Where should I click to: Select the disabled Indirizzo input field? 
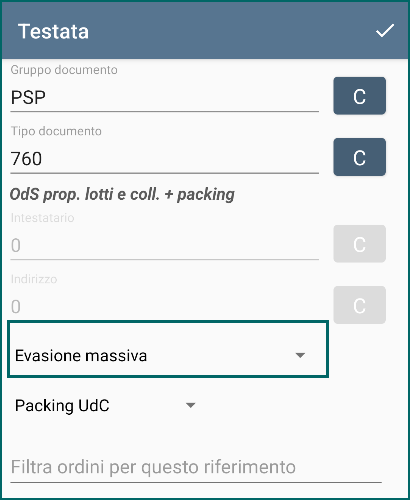[x=165, y=306]
